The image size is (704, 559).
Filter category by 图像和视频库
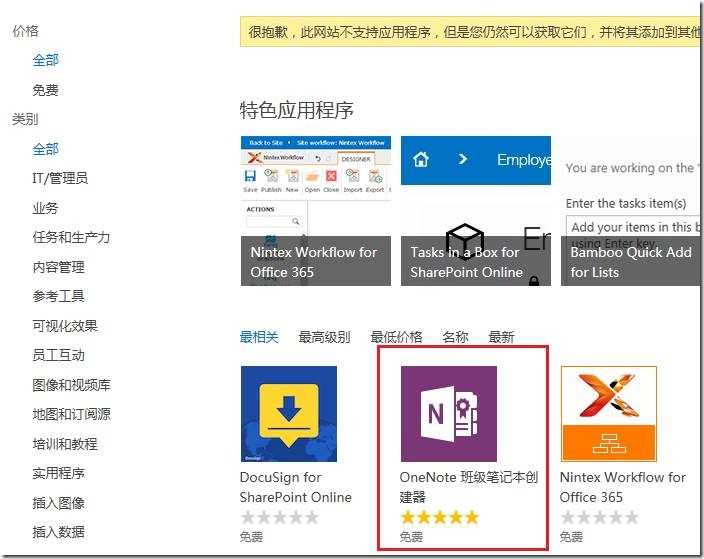click(x=71, y=385)
